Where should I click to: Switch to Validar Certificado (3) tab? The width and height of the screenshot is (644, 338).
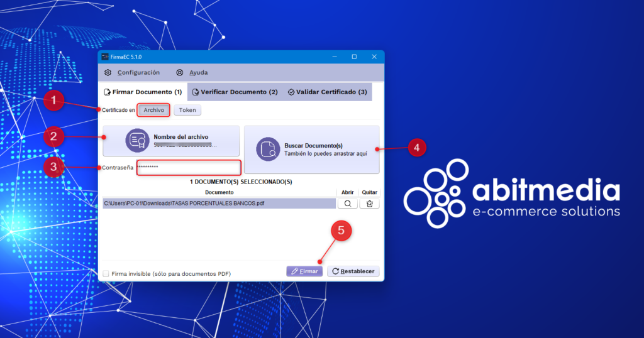click(327, 92)
